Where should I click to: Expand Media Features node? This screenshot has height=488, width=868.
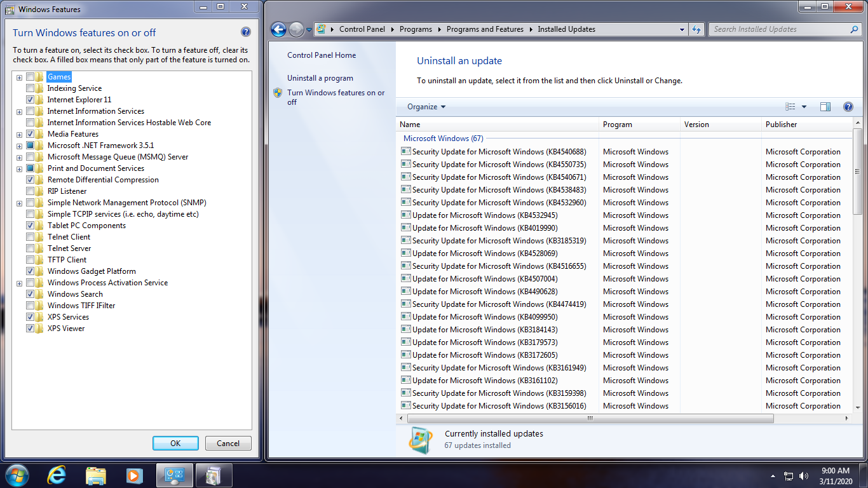[20, 135]
